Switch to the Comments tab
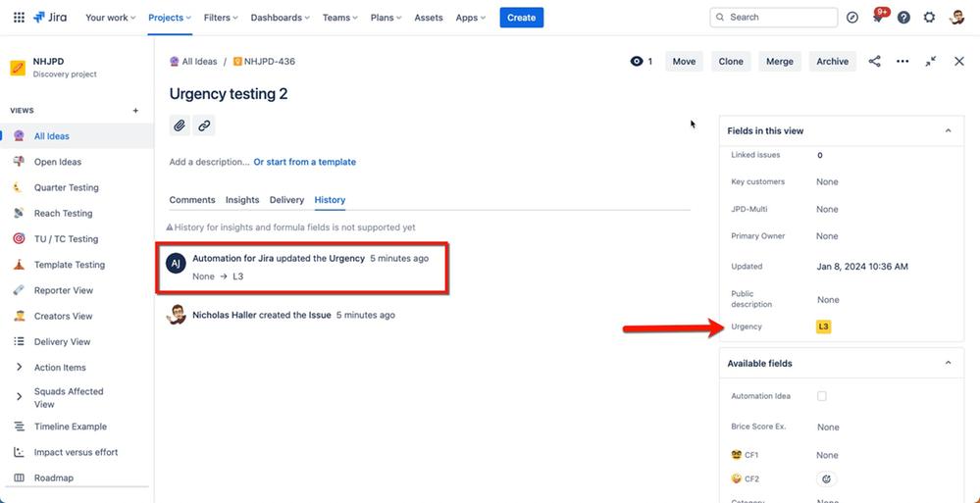This screenshot has height=503, width=980. [192, 200]
